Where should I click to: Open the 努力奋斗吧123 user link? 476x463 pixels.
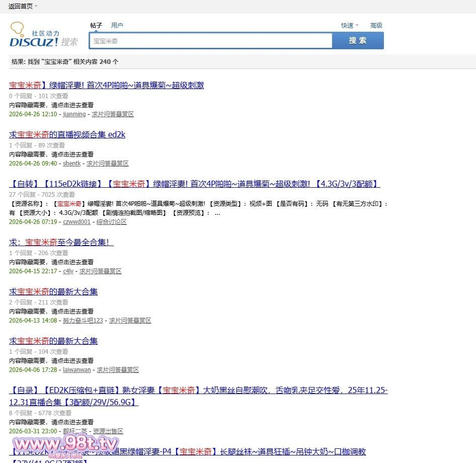click(83, 321)
